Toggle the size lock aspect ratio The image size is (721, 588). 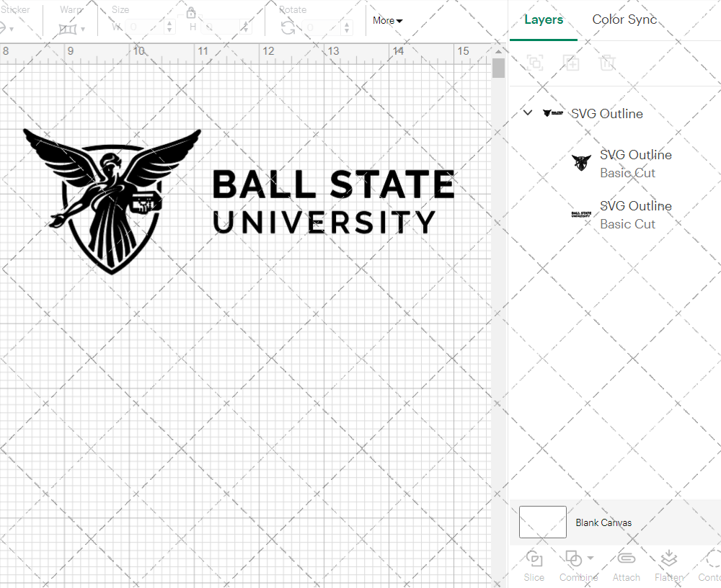coord(191,12)
